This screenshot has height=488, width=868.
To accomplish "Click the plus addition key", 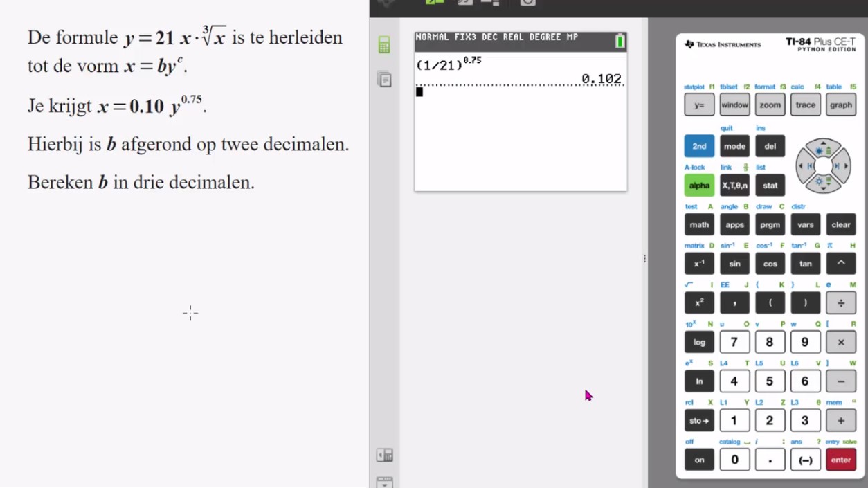I will tap(841, 420).
